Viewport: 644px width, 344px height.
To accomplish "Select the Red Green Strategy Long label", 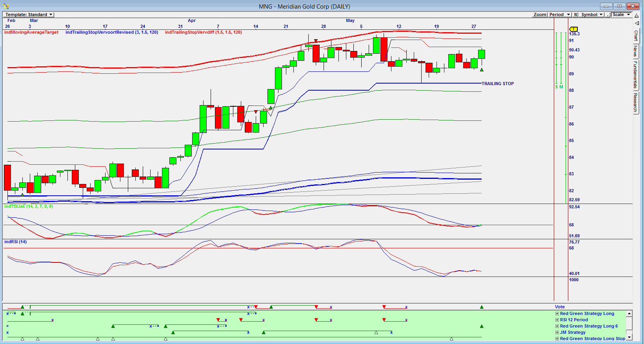I will (587, 313).
